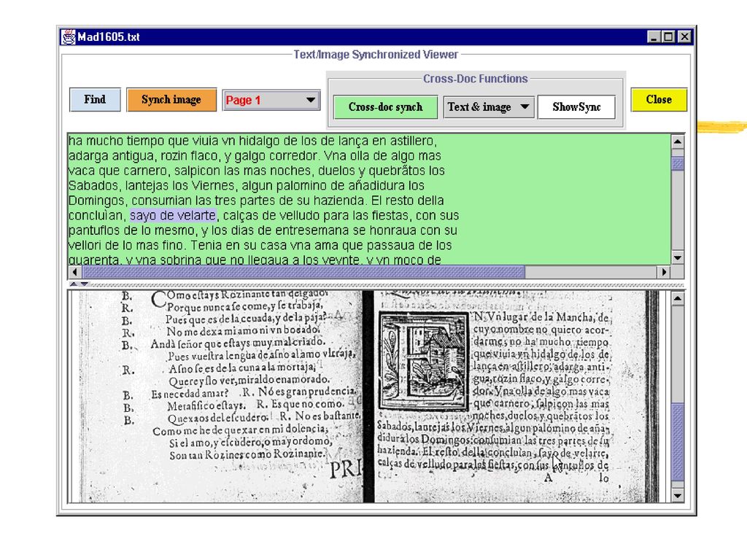The width and height of the screenshot is (747, 560).
Task: Click text pane vertical scrollbar thumb
Action: point(678,163)
